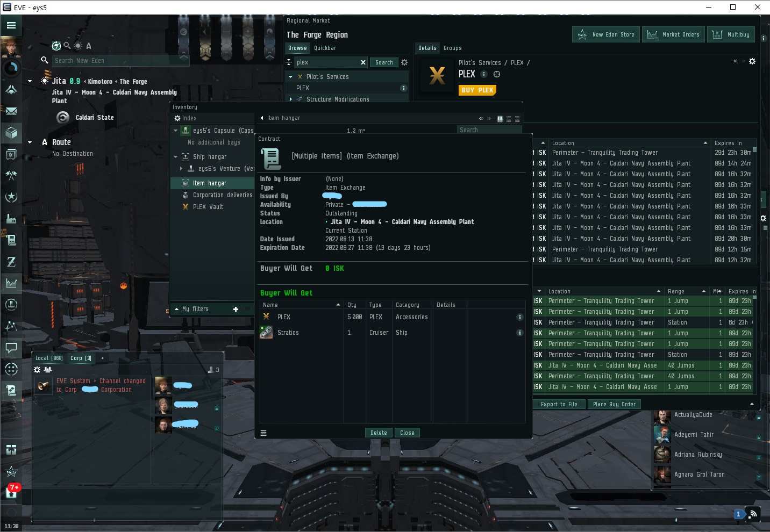
Task: Expand eys5's Venture tree node
Action: click(181, 169)
